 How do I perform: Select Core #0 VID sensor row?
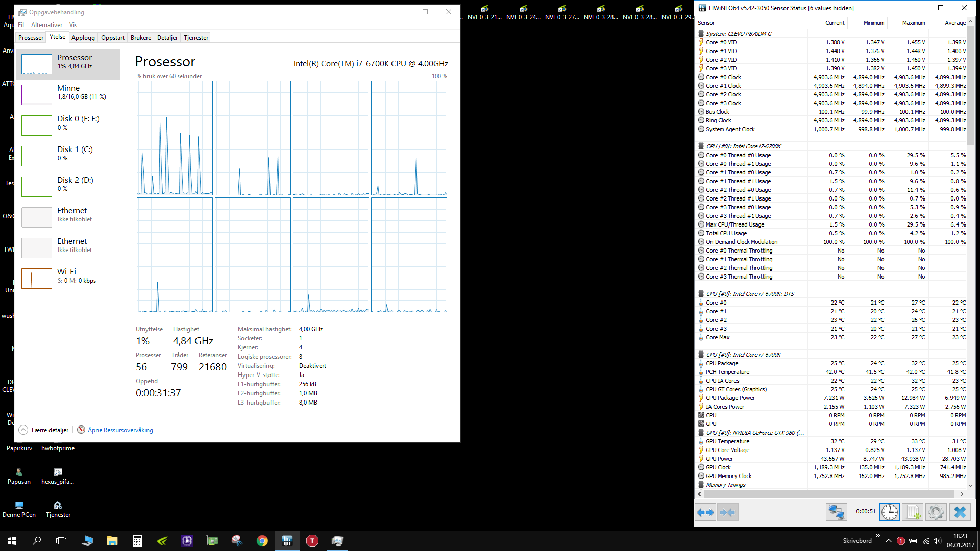(x=832, y=42)
